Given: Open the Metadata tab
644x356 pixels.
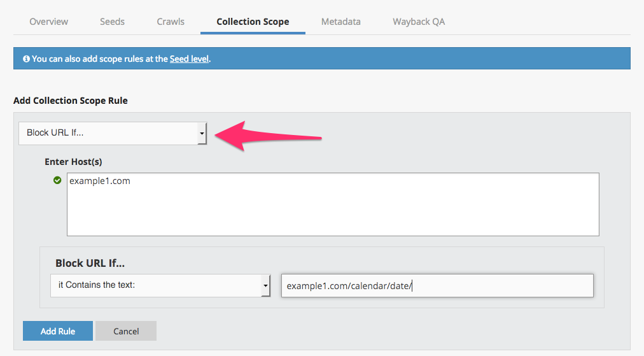Looking at the screenshot, I should [x=340, y=22].
